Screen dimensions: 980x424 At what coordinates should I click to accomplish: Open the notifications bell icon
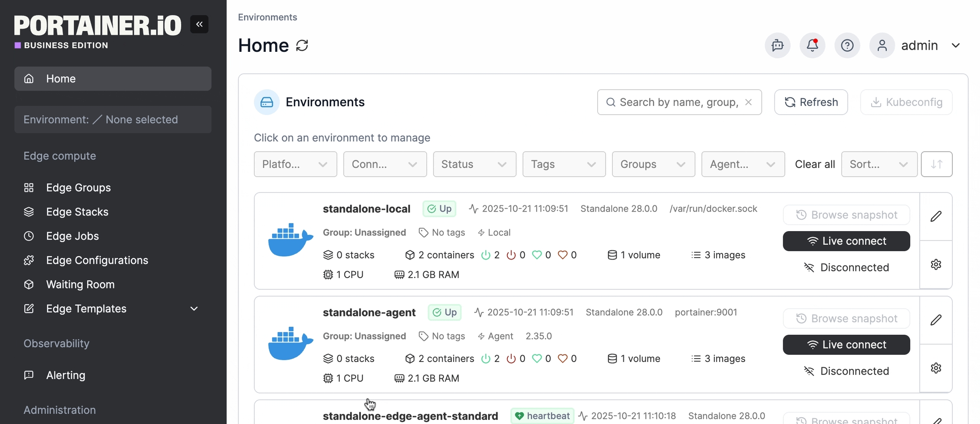tap(812, 45)
